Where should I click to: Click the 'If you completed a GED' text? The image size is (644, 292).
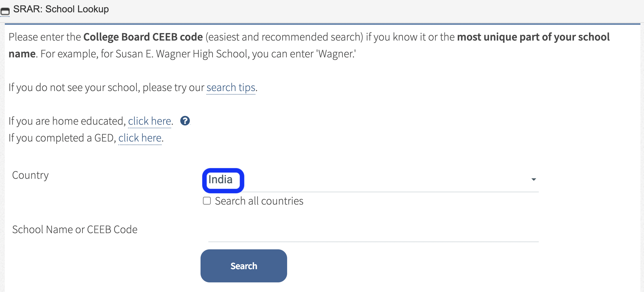coord(62,138)
